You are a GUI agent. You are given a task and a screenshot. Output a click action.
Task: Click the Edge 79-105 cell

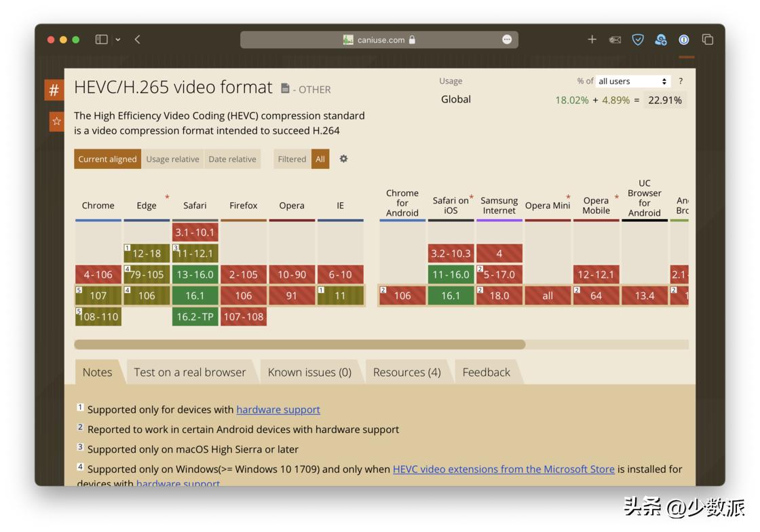tap(147, 275)
